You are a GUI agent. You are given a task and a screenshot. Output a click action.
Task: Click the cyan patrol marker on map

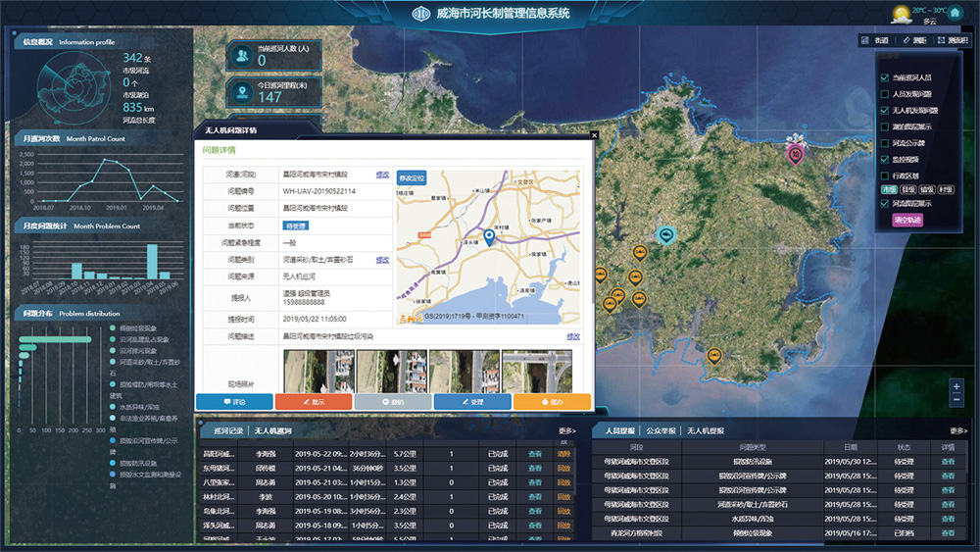point(666,235)
